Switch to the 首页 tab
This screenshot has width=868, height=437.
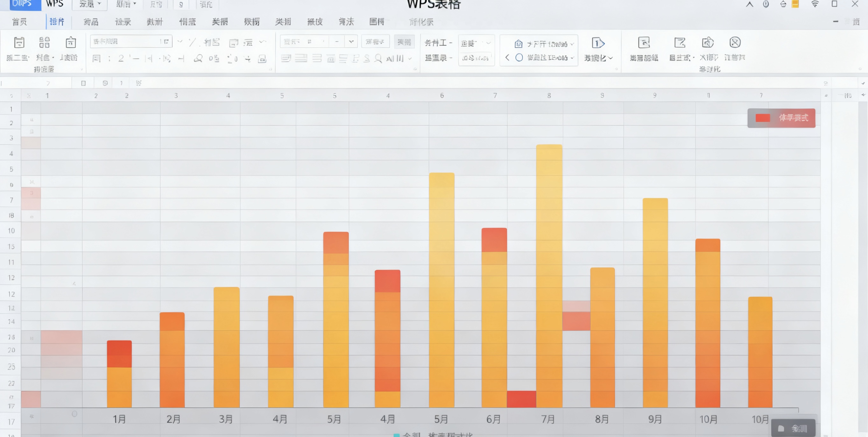(x=19, y=22)
